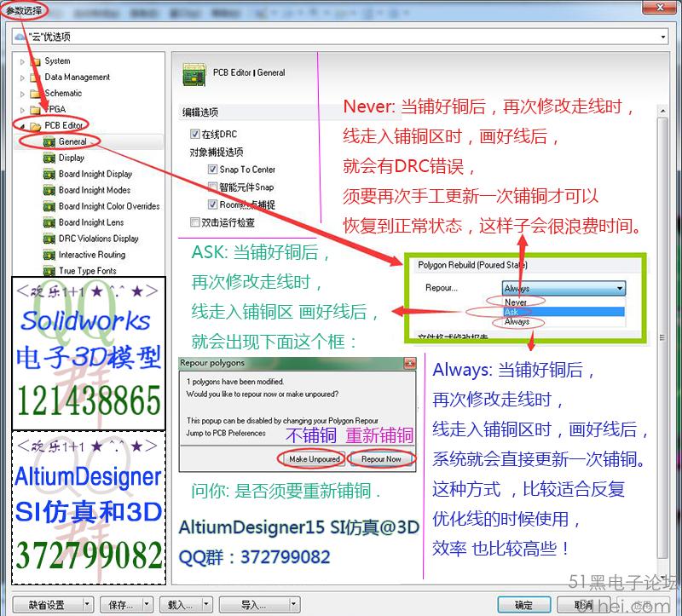
Task: Open the 保存 button's dropdown arrow
Action: click(147, 604)
